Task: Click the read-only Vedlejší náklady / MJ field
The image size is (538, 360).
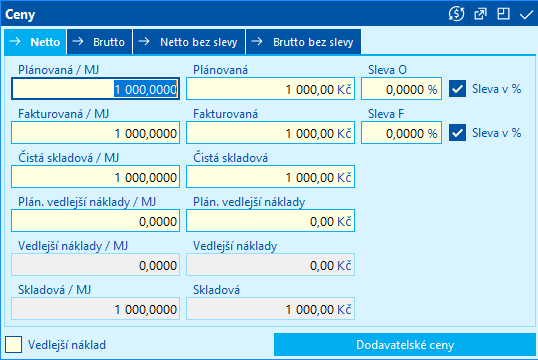Action: tap(95, 265)
